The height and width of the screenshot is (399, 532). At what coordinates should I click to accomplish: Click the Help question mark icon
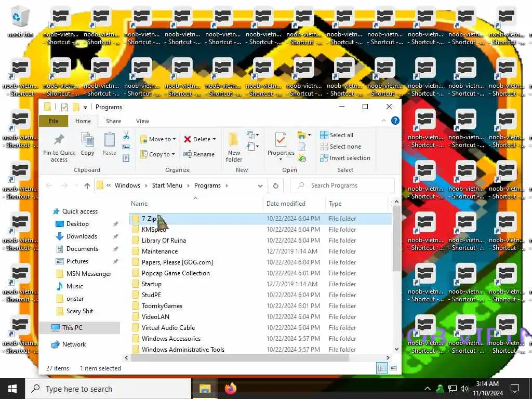pyautogui.click(x=395, y=121)
